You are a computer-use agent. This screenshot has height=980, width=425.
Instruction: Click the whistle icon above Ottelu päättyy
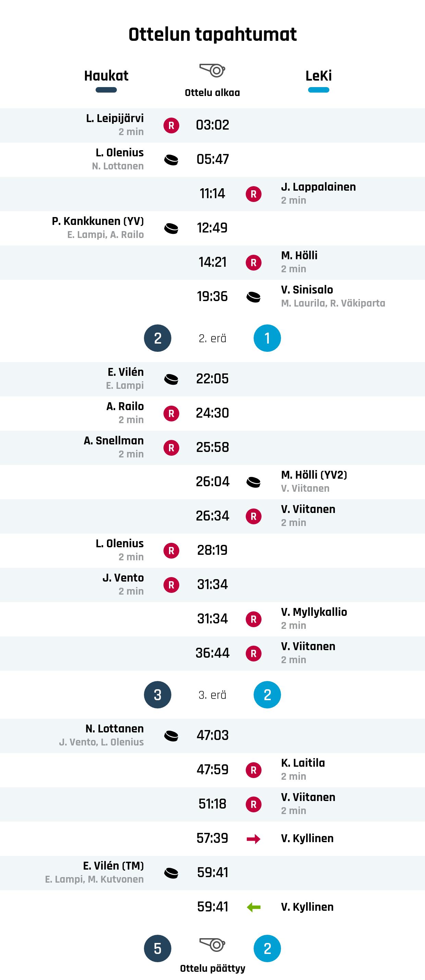[x=212, y=945]
